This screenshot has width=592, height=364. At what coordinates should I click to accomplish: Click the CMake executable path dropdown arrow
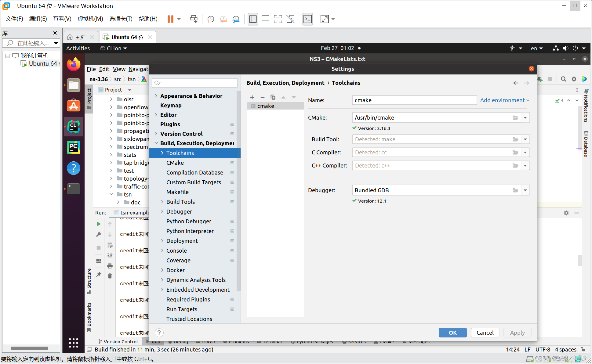(525, 117)
